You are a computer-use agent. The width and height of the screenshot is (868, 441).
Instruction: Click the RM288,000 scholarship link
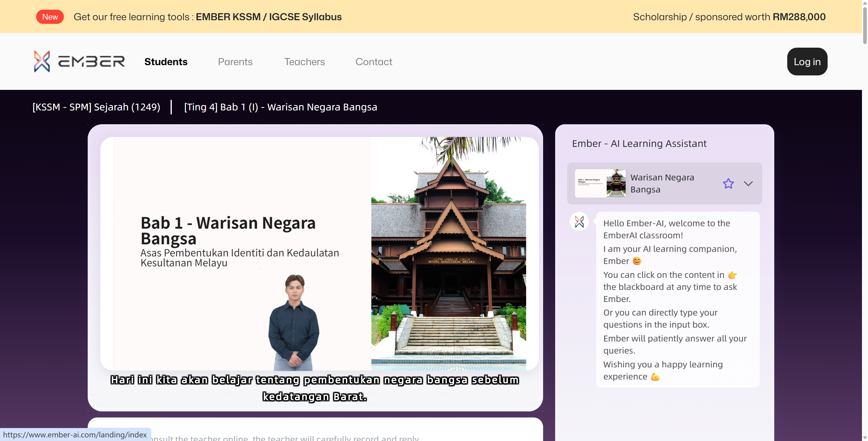pos(799,17)
